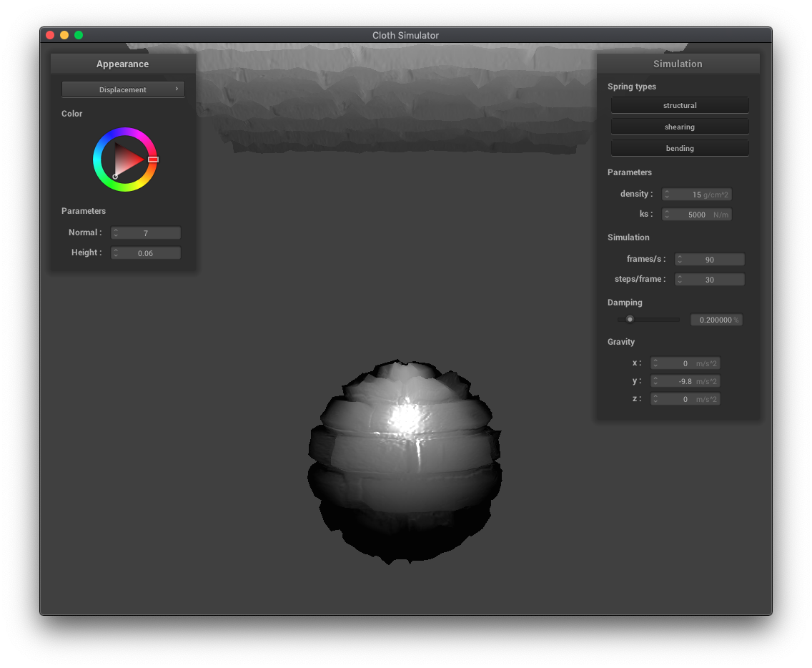Screen dimensions: 812x668
Task: Click the frames/s value field
Action: (710, 259)
